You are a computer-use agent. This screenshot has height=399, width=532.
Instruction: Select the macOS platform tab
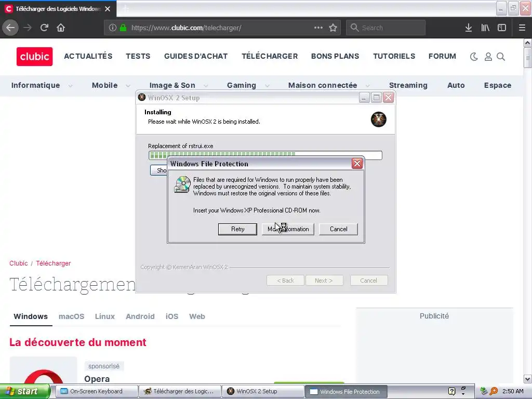pos(71,316)
